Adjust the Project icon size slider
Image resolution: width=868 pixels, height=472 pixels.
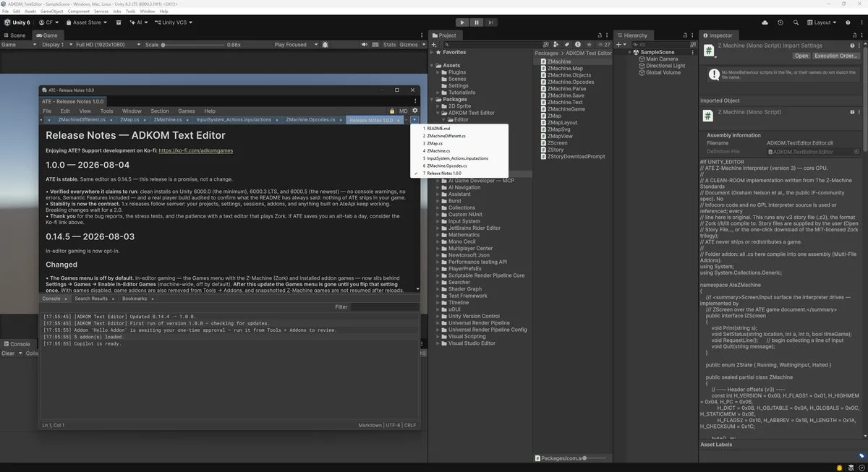click(592, 458)
